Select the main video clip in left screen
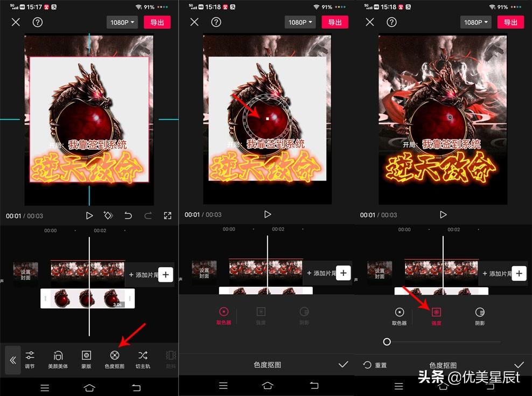Viewport: 532px width, 396px height. pos(88,274)
